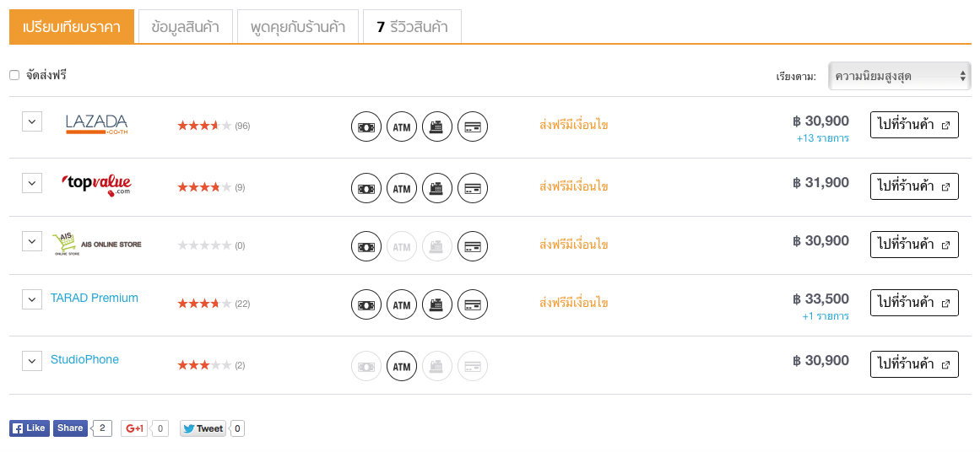
Task: Expand the Lazada row details chevron
Action: (32, 121)
